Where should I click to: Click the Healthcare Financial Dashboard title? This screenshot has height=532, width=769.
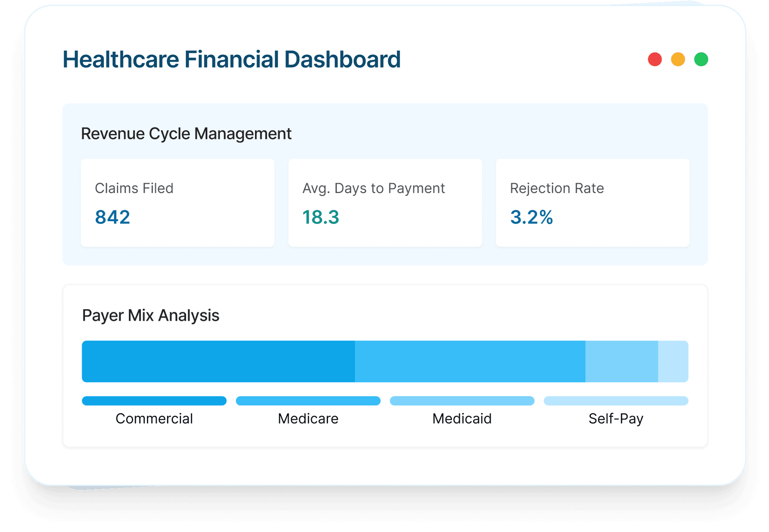click(x=232, y=59)
